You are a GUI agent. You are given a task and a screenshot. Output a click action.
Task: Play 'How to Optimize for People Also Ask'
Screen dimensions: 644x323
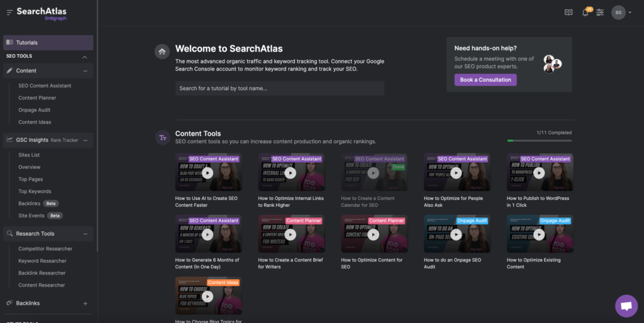pyautogui.click(x=457, y=172)
